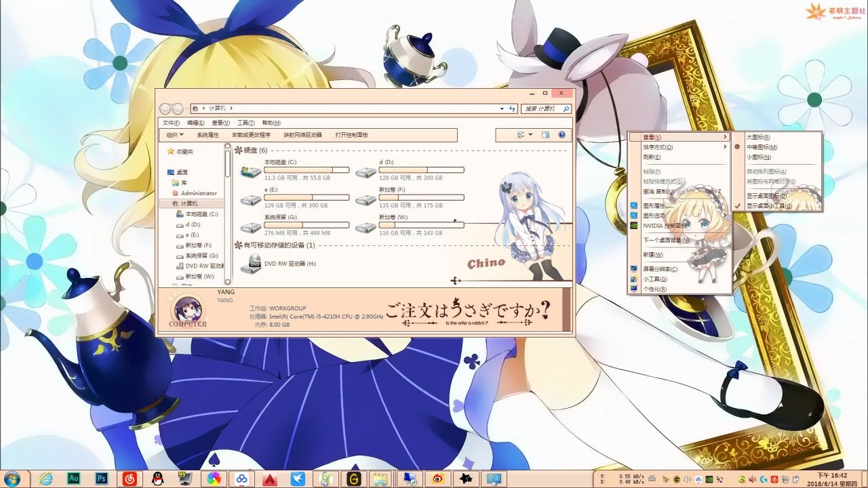The width and height of the screenshot is (868, 488).
Task: Select the e (E:) drive icon
Action: (x=252, y=199)
